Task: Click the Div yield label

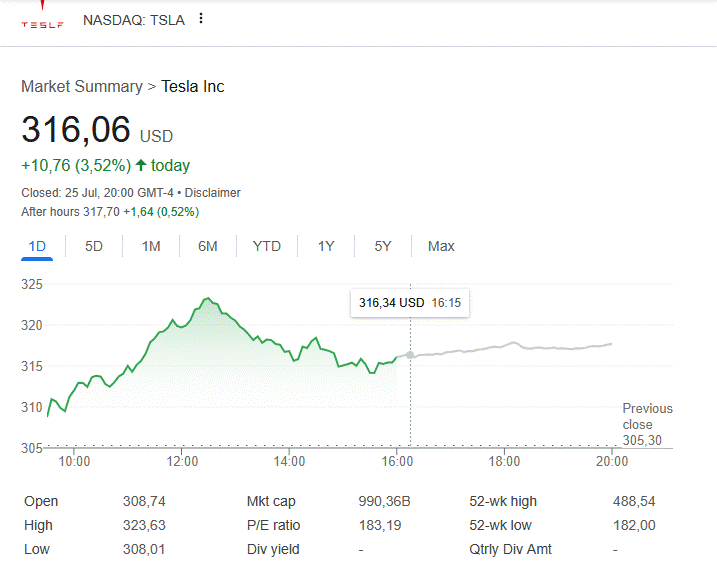Action: coord(273,549)
